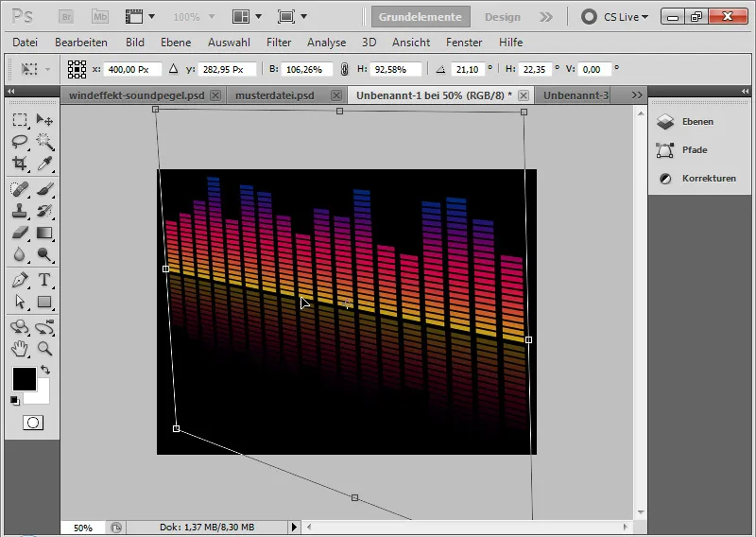Click the zoom percentage field 50%
The image size is (756, 537).
tap(83, 528)
